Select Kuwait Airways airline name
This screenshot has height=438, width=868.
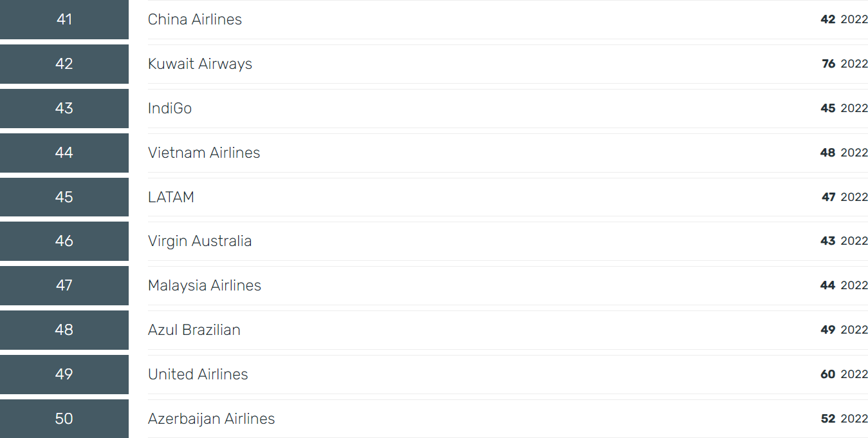pyautogui.click(x=200, y=64)
